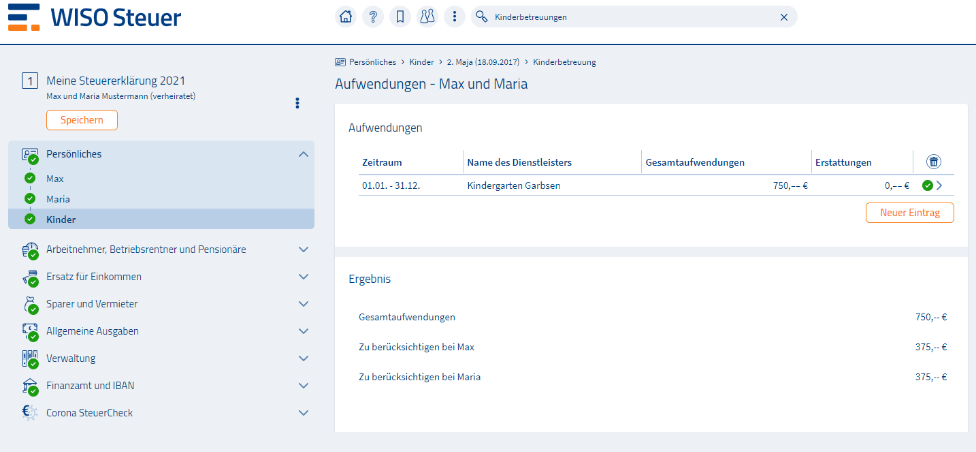Click Erstattungen column header
976x452 pixels.
(x=843, y=162)
